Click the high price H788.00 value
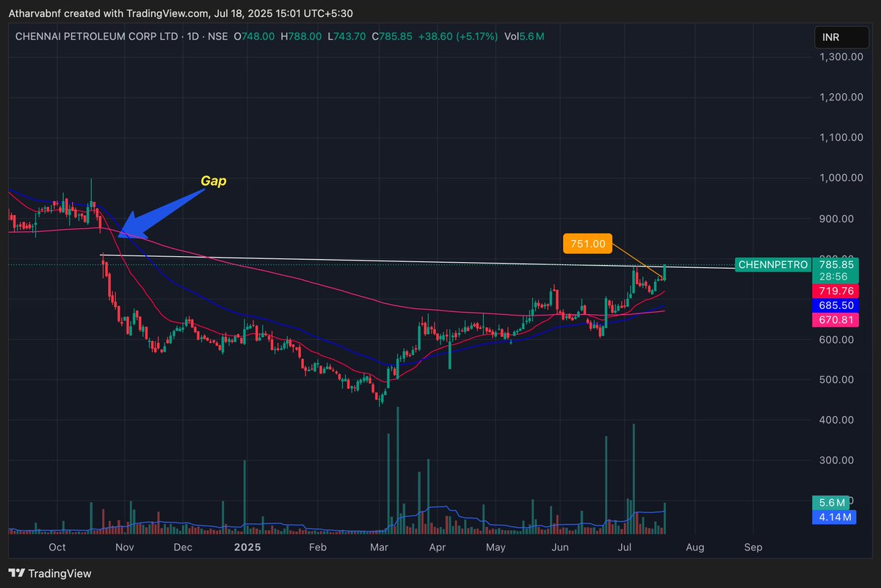The height and width of the screenshot is (588, 881). [301, 36]
